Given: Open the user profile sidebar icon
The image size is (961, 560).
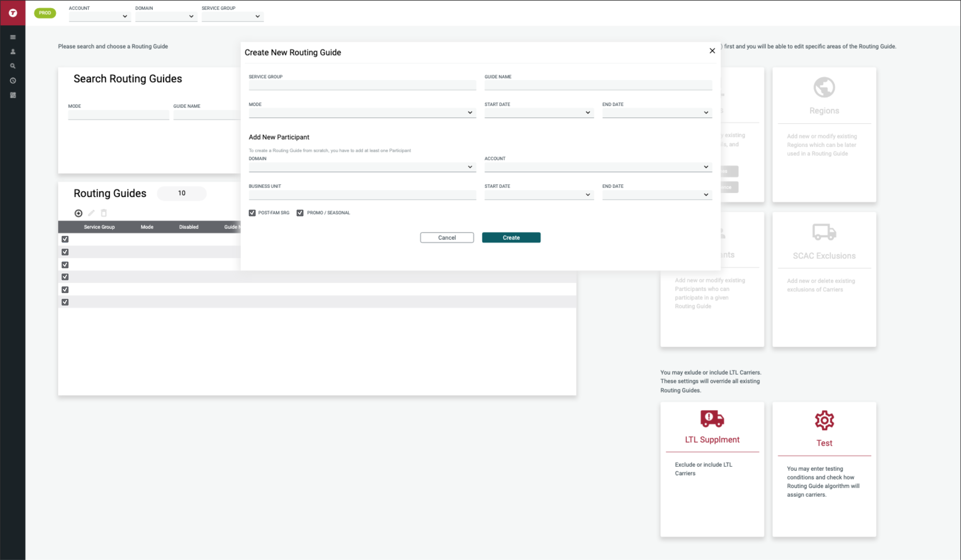Looking at the screenshot, I should click(13, 51).
